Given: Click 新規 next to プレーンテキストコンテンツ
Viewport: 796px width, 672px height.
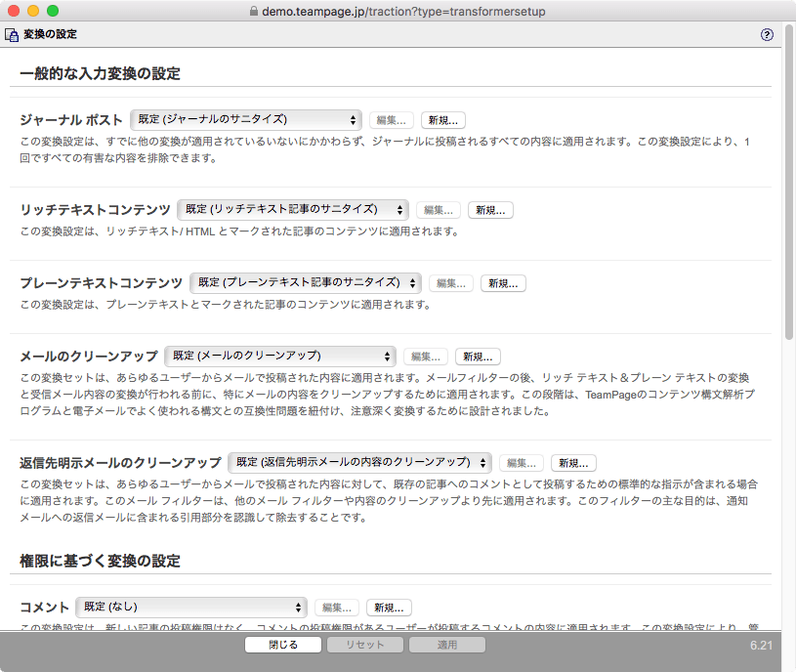Looking at the screenshot, I should pos(503,283).
